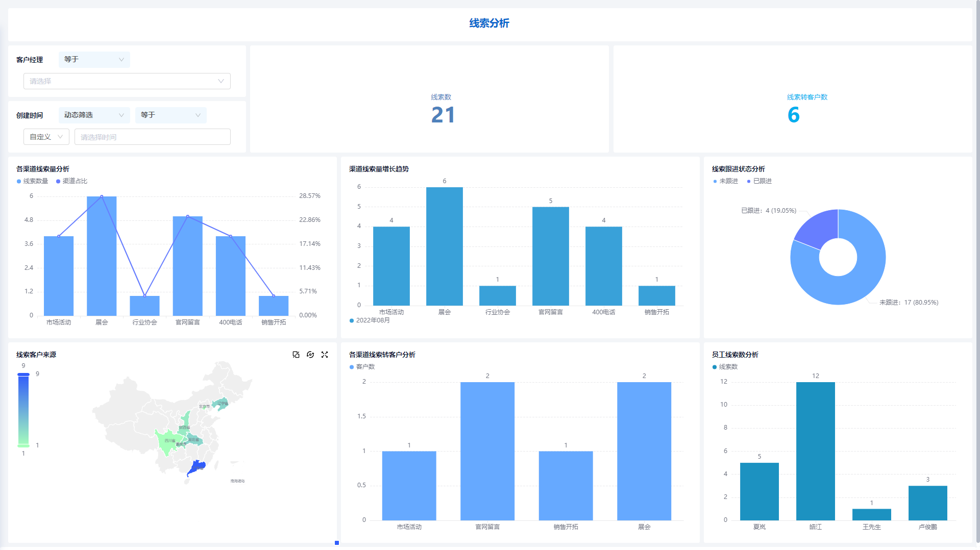The width and height of the screenshot is (980, 550).
Task: Open the 请选择 customer manager dropdown
Action: tap(127, 81)
